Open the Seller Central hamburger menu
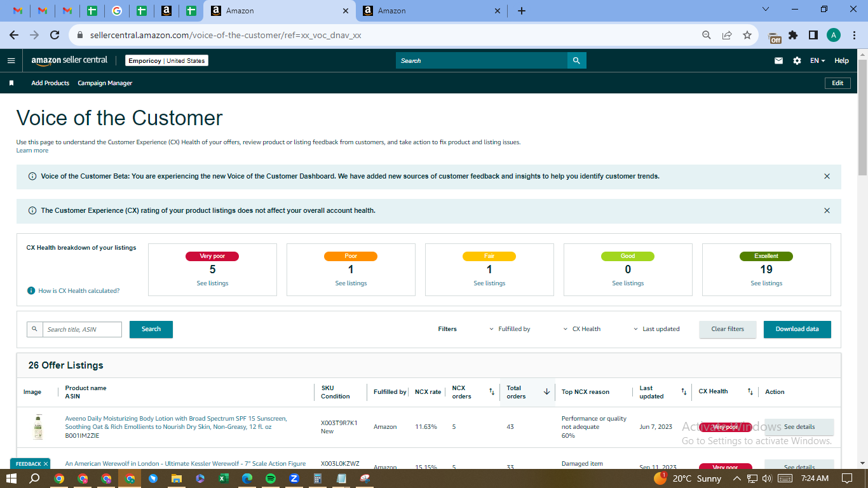The width and height of the screenshot is (868, 488). tap(11, 60)
